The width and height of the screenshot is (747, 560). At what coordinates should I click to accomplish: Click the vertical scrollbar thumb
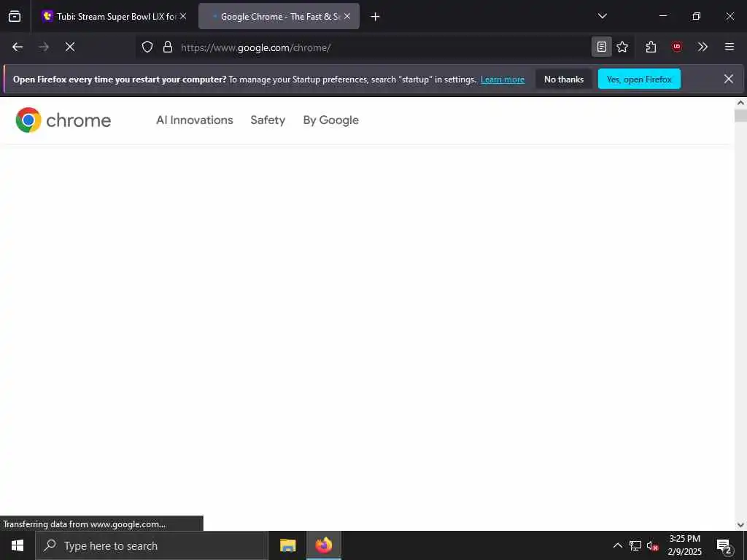[x=740, y=116]
